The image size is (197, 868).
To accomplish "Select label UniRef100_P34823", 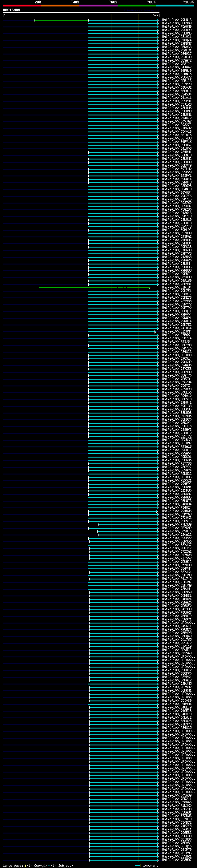I will pyautogui.click(x=177, y=352).
